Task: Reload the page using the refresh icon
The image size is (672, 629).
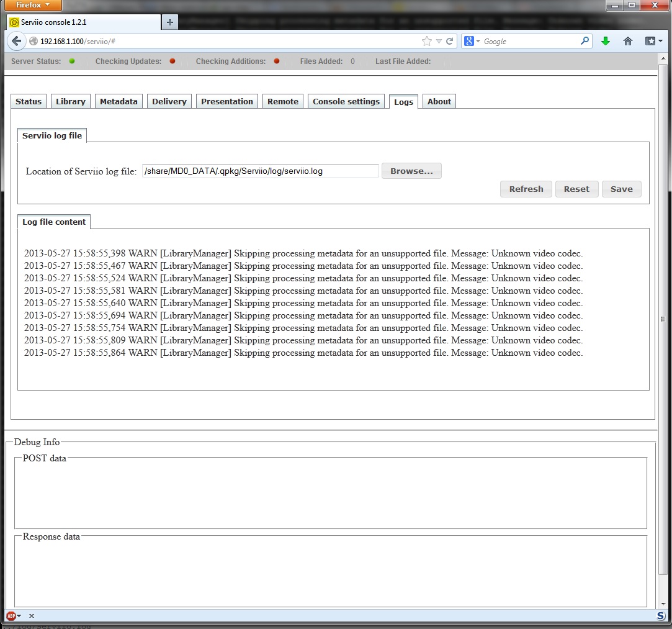Action: coord(450,41)
